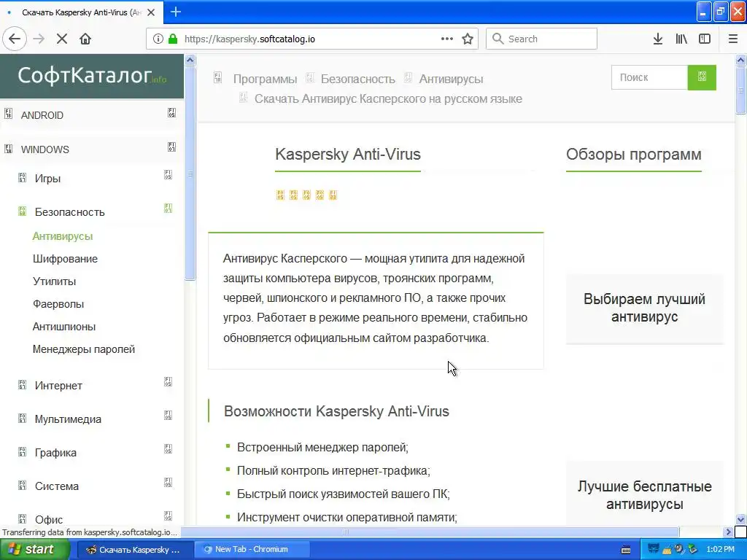Open a new tab with plus button

tap(176, 12)
